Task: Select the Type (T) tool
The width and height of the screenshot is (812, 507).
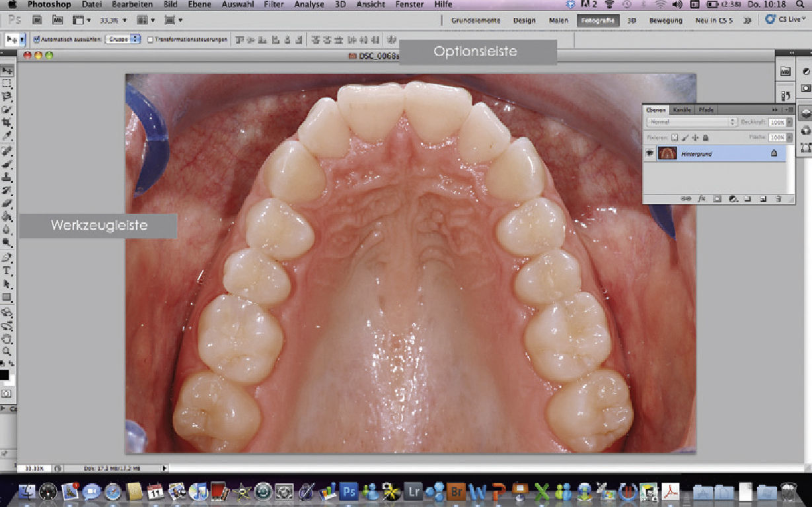Action: (x=7, y=271)
